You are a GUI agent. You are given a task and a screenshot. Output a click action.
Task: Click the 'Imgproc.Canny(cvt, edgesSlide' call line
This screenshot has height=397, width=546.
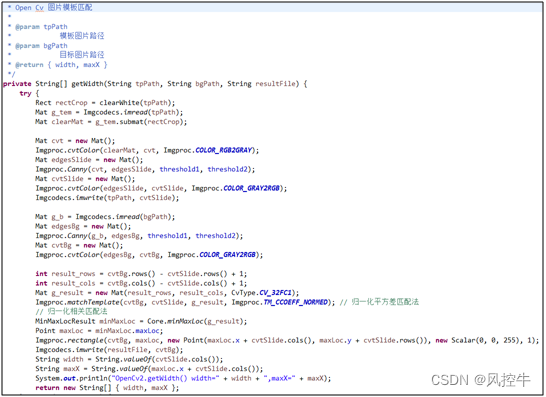coord(145,169)
